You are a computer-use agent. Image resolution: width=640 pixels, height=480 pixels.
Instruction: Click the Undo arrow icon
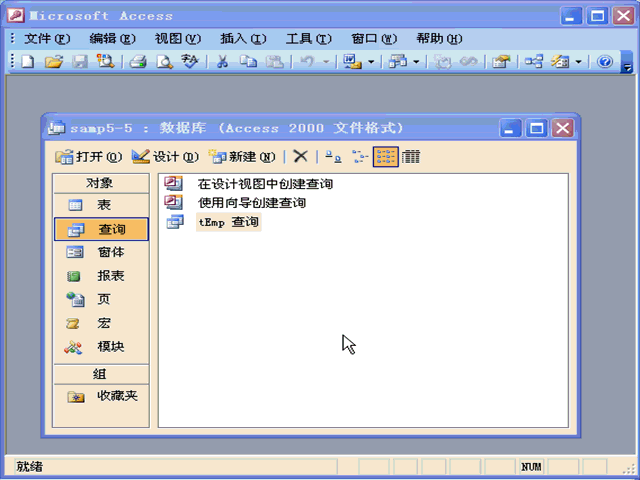click(307, 62)
